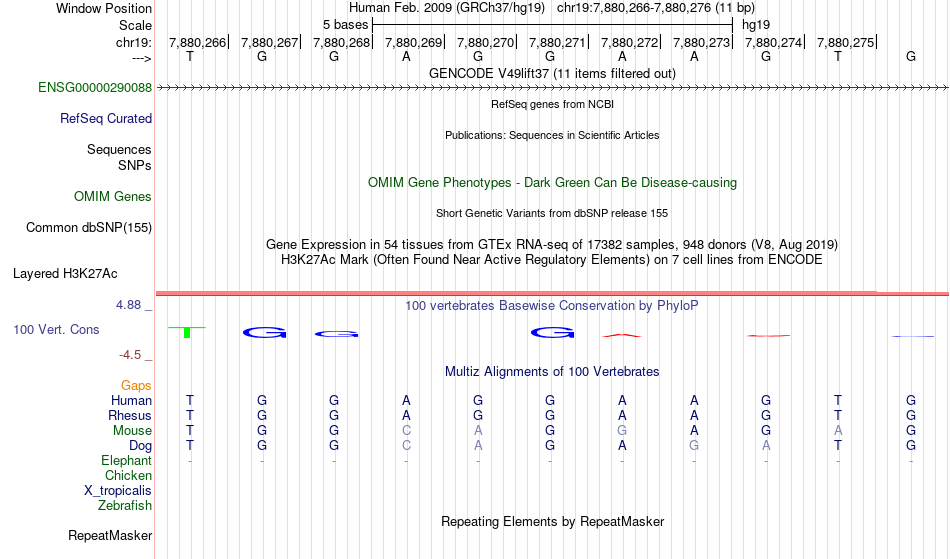Click 100 vertebrates Basewise Conservation by PhyloP title
Screen dimensions: 950x559
tap(552, 306)
